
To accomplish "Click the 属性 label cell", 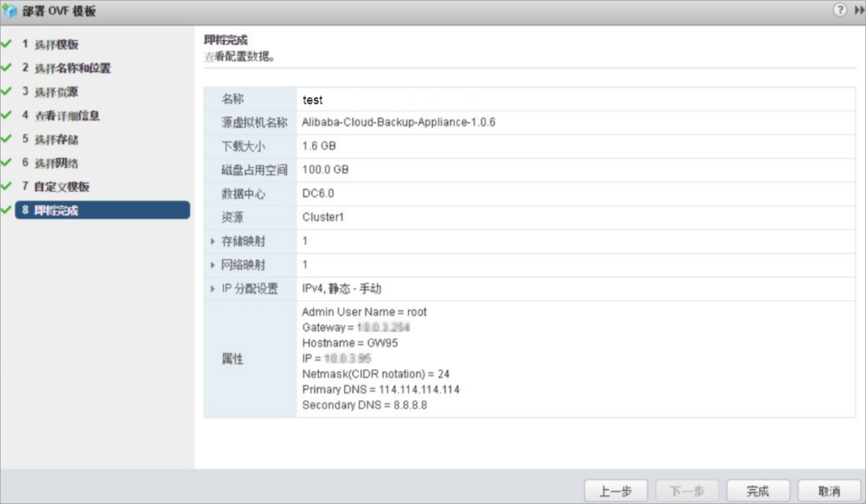I will pos(250,359).
